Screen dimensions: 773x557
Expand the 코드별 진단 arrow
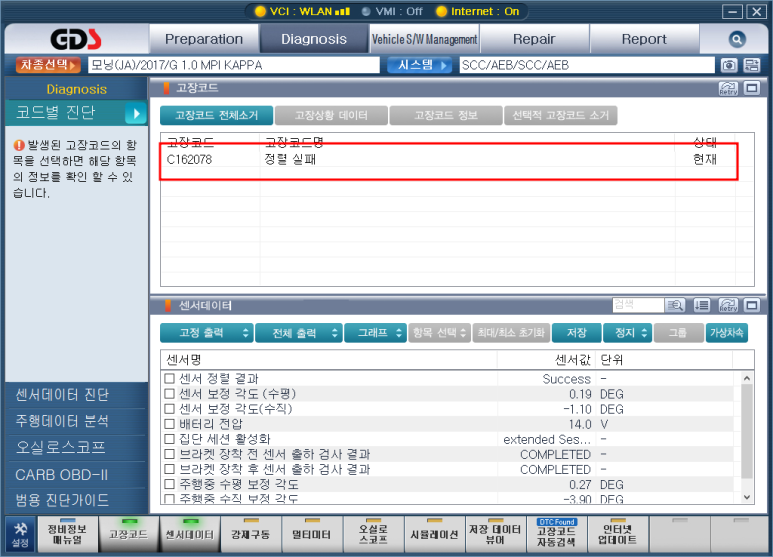[x=136, y=113]
